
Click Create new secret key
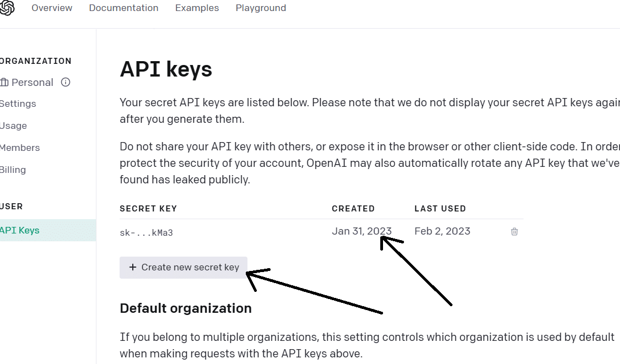(x=184, y=267)
